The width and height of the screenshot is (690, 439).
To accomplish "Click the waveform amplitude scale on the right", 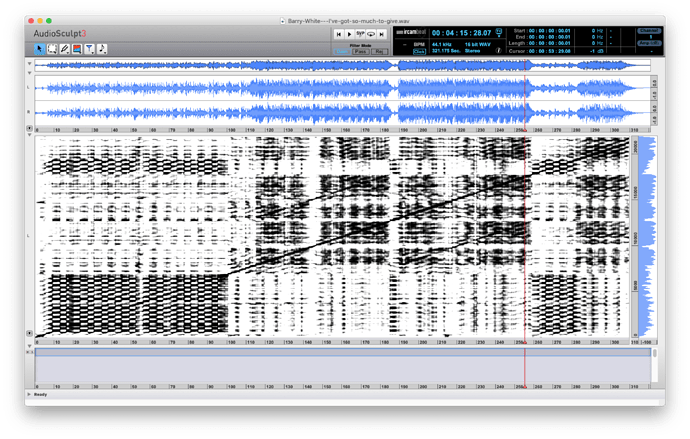I will pos(654,101).
